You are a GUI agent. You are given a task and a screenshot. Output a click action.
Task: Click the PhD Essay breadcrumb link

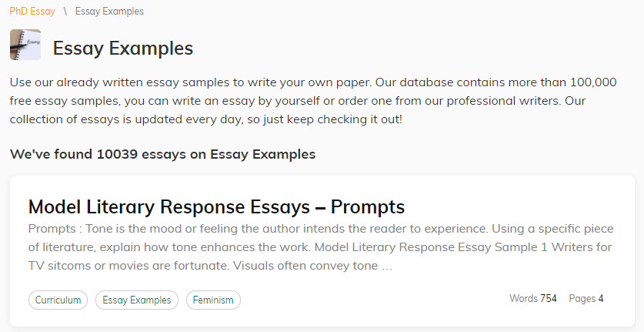tap(32, 11)
